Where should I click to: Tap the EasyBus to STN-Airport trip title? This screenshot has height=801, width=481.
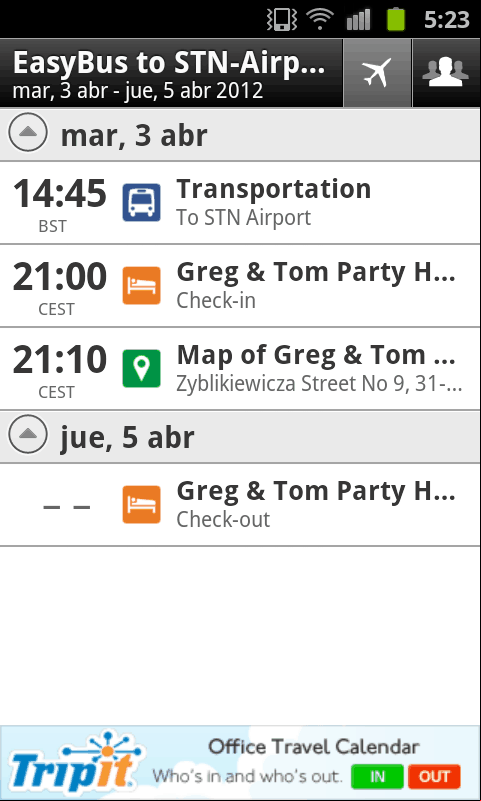[x=170, y=63]
